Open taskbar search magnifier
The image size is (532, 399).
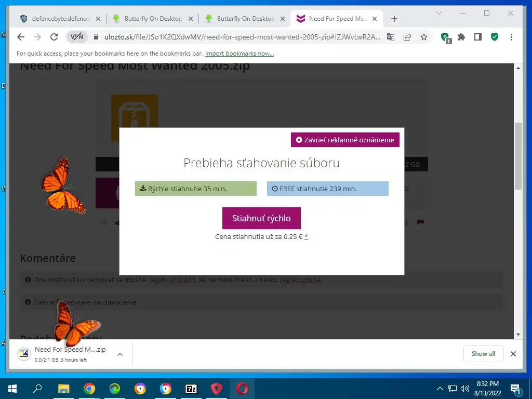[37, 389]
